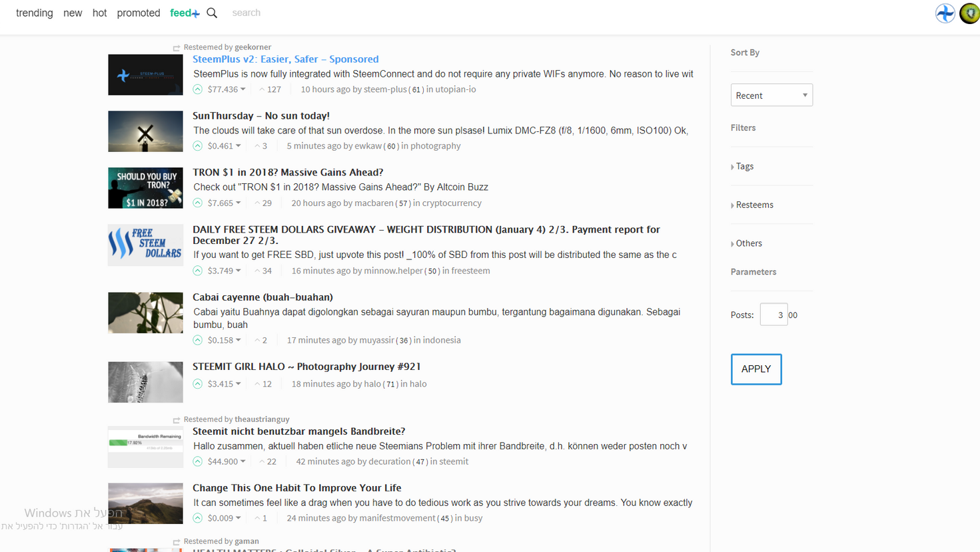Click the resteem icon beside theaustrianguy
Screen dimensions: 980x552
point(177,420)
